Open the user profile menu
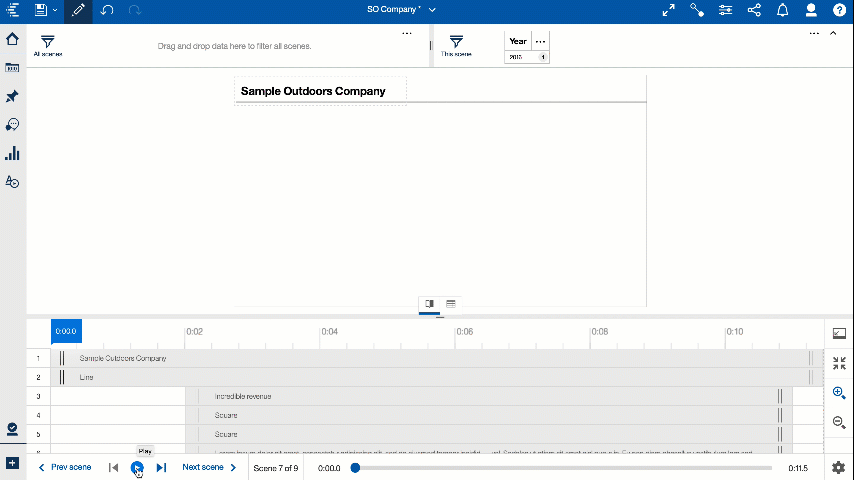The width and height of the screenshot is (854, 480). tap(811, 10)
